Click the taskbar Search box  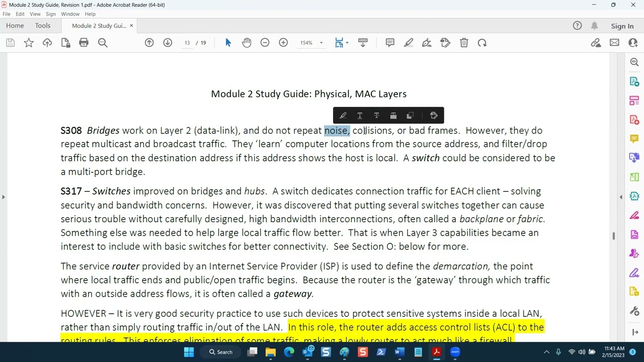221,352
